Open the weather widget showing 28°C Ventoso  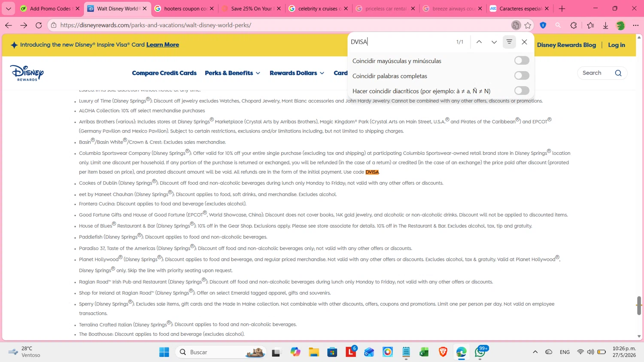[25, 352]
